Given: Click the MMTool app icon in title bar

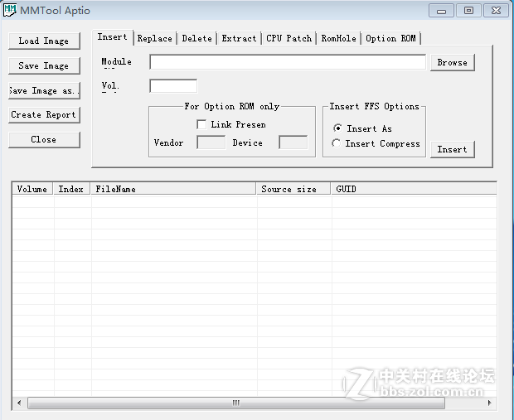Looking at the screenshot, I should [x=9, y=10].
